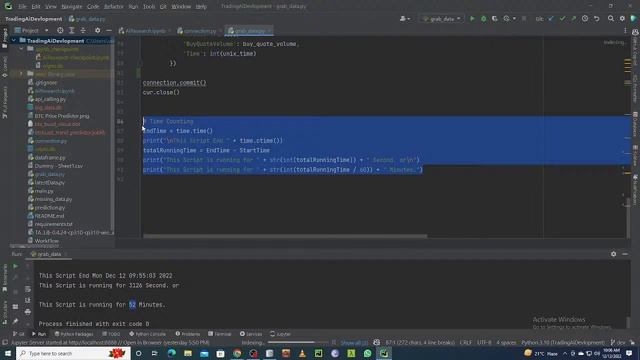
Task: Click the indexing progress bar in status bar
Action: (297, 342)
